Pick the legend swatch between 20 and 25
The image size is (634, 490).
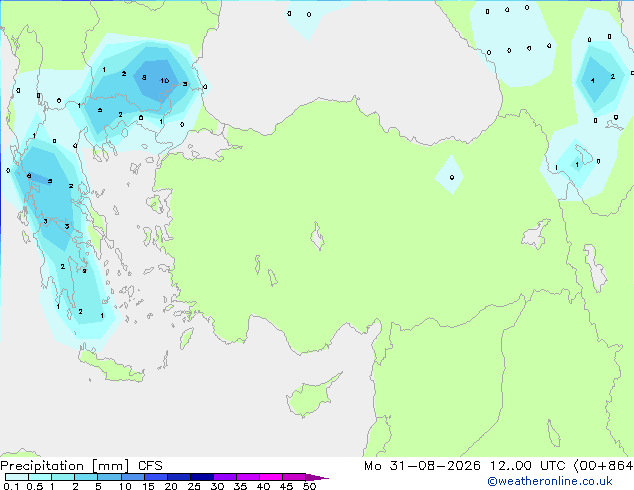click(178, 477)
